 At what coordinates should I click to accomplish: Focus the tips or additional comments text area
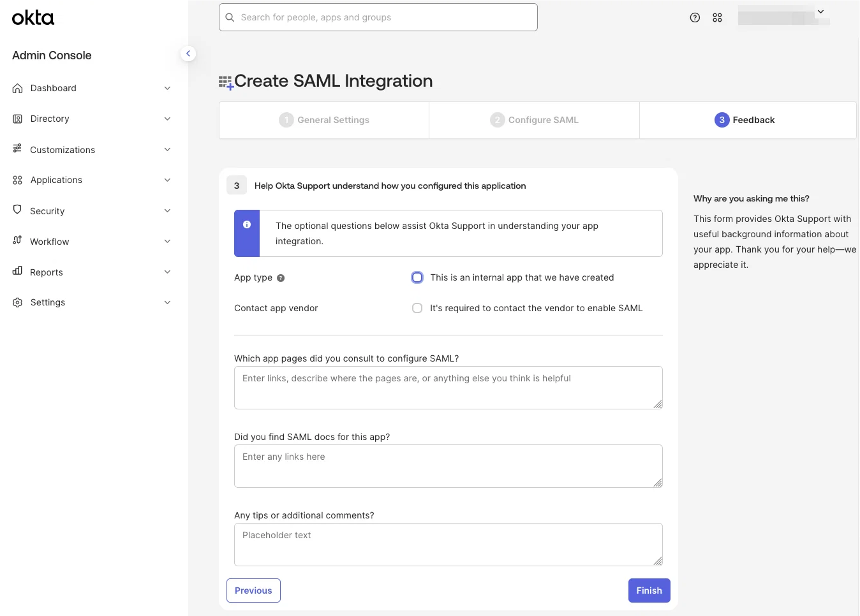coord(449,545)
